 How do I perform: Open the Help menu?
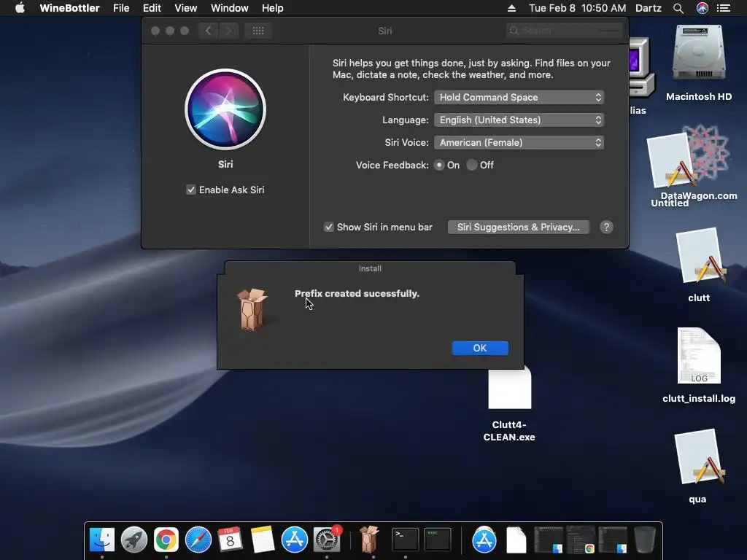(x=273, y=8)
